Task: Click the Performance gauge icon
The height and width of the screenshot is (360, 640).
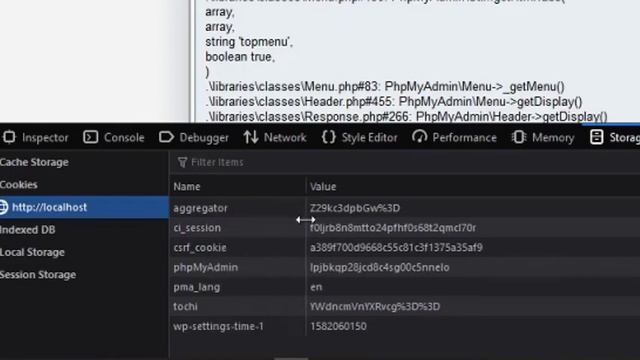Action: pos(419,137)
